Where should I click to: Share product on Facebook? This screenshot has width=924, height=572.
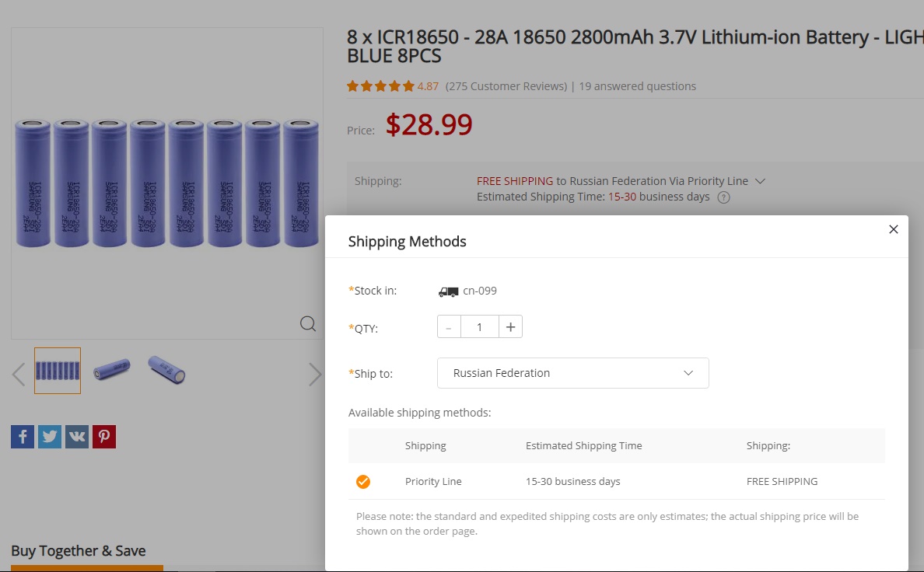click(x=23, y=437)
